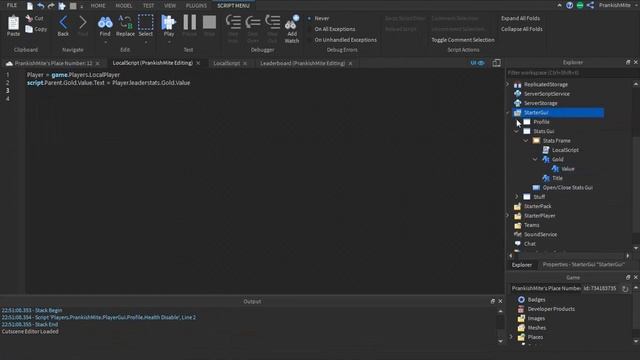
Task: Click the Replace A-to-B icon
Action: [125, 22]
